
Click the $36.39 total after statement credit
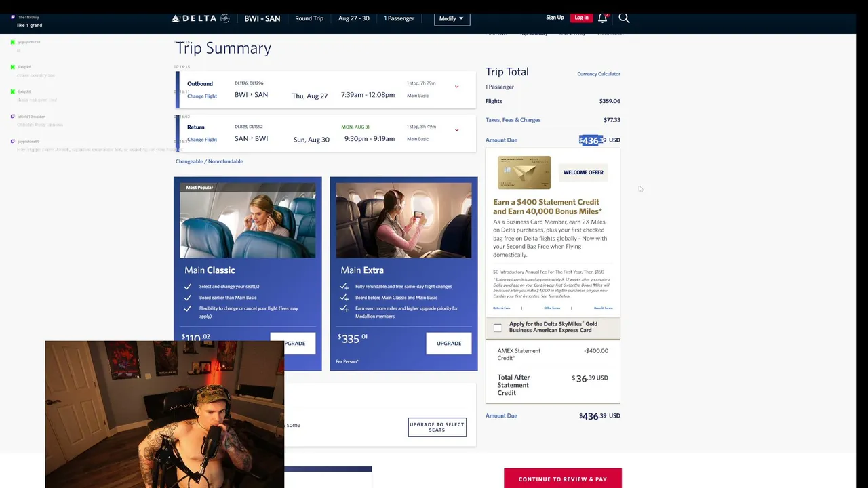point(590,378)
